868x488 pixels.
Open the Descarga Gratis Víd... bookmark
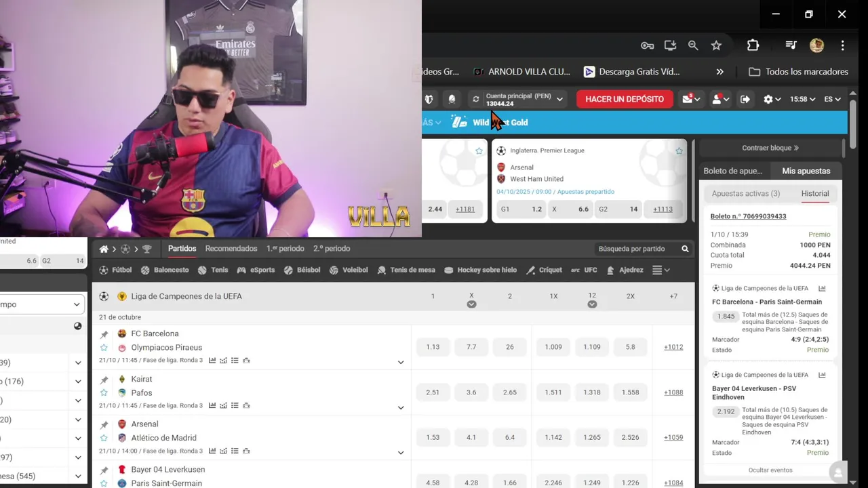click(x=631, y=72)
